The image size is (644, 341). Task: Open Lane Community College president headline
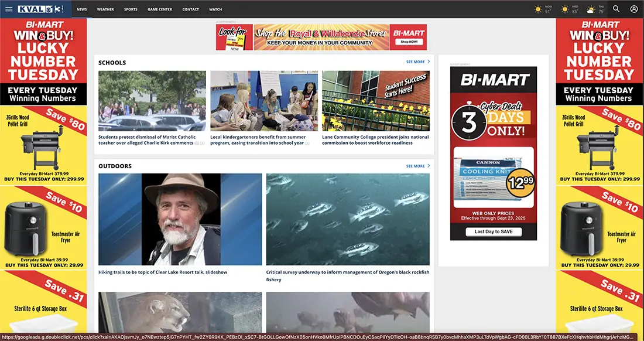[x=375, y=140]
